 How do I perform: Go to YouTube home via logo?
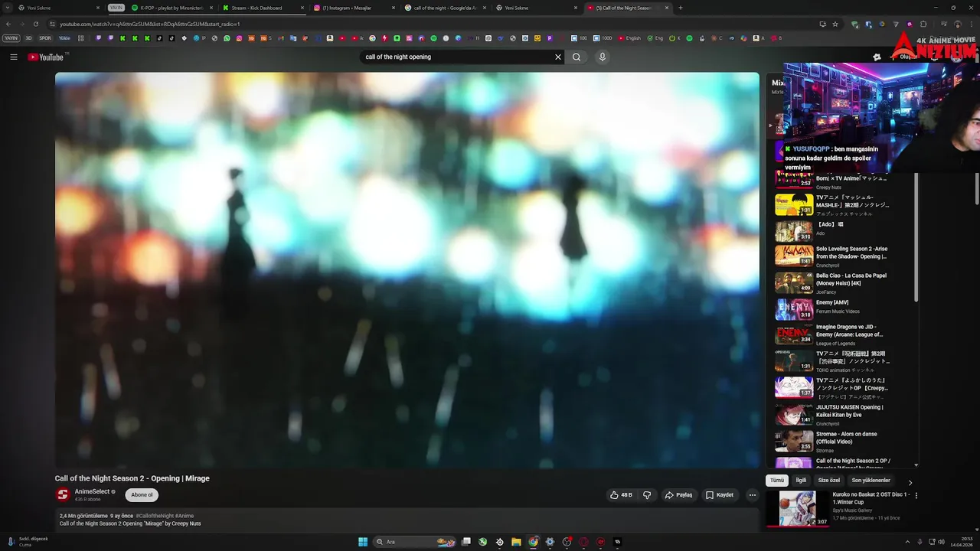pos(47,57)
